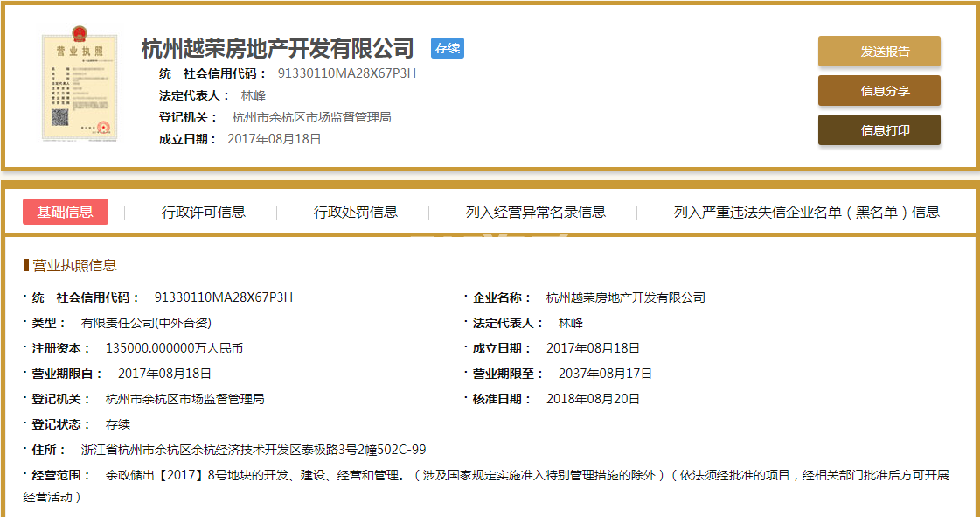Switch to the 行政许可信息 tab

[204, 212]
